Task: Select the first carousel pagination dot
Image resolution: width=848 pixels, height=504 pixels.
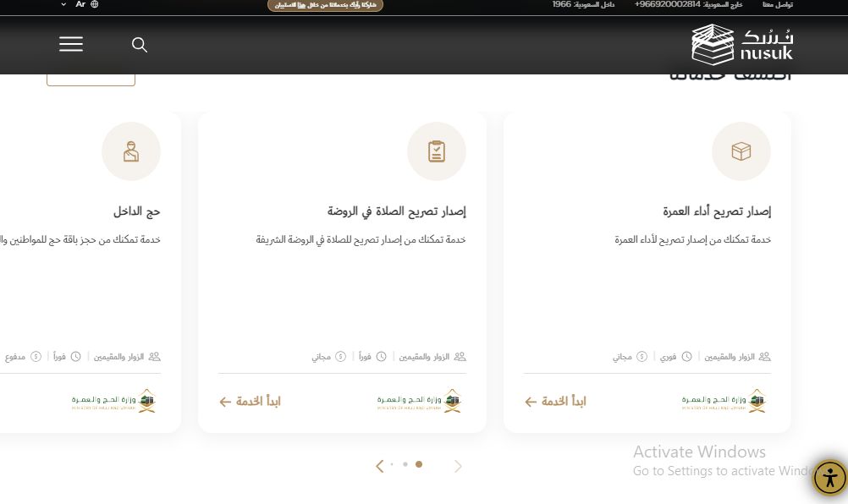Action: point(392,464)
